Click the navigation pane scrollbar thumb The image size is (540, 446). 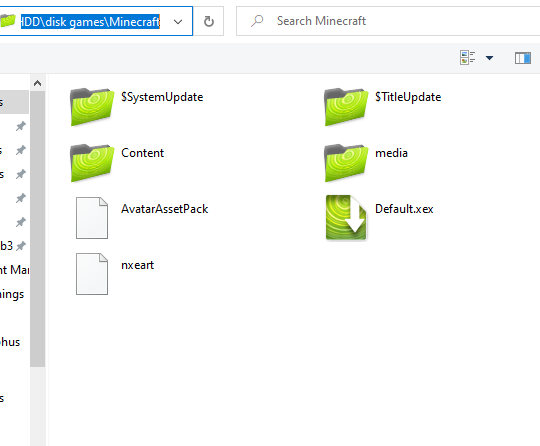(x=38, y=229)
